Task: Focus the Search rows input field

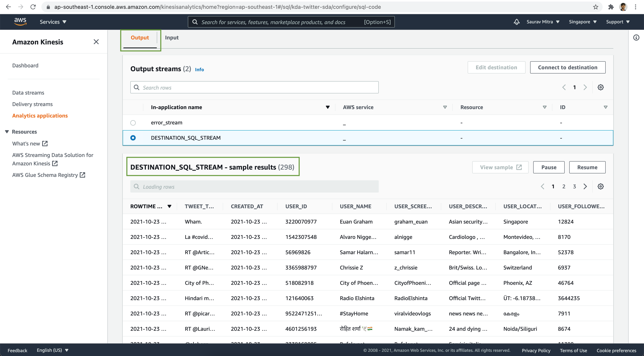Action: pyautogui.click(x=254, y=87)
